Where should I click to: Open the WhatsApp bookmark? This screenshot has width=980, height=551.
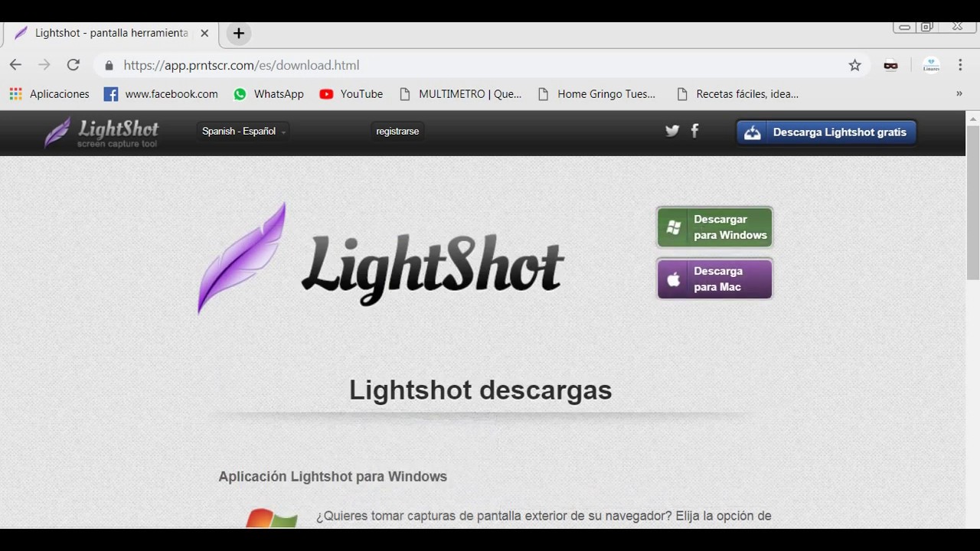(269, 94)
